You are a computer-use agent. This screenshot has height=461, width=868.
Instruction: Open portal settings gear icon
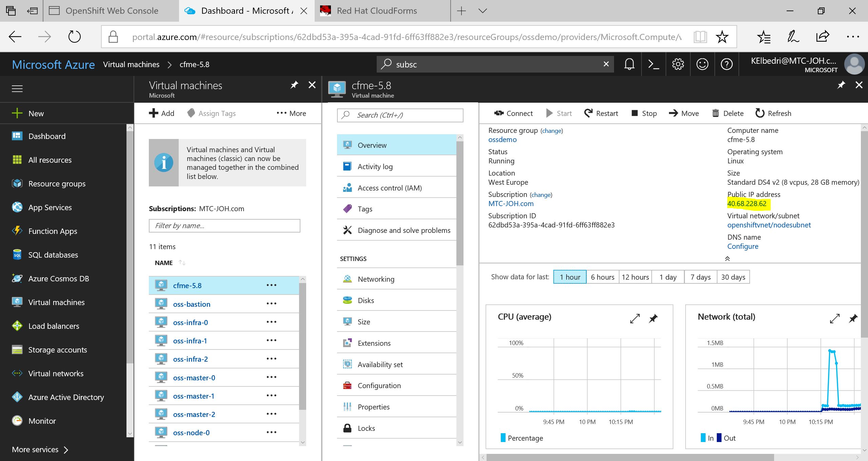678,64
